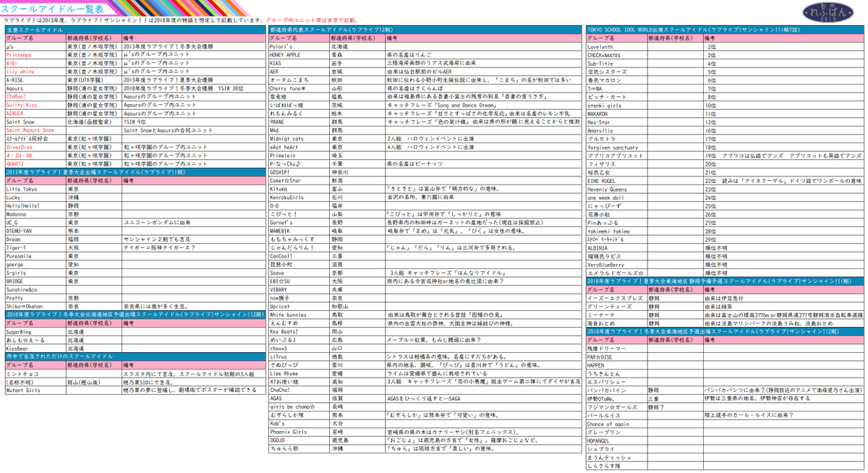Screen dimensions: 868x473
Task: Click the Comet☆Star group cell
Action: click(x=299, y=180)
